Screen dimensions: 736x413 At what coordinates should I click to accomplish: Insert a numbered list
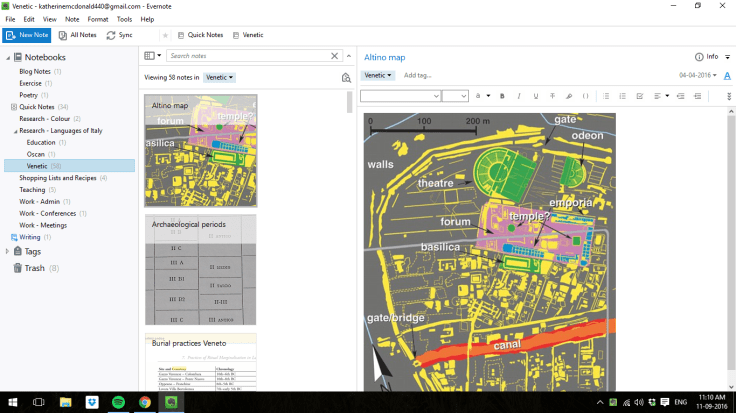[622, 96]
